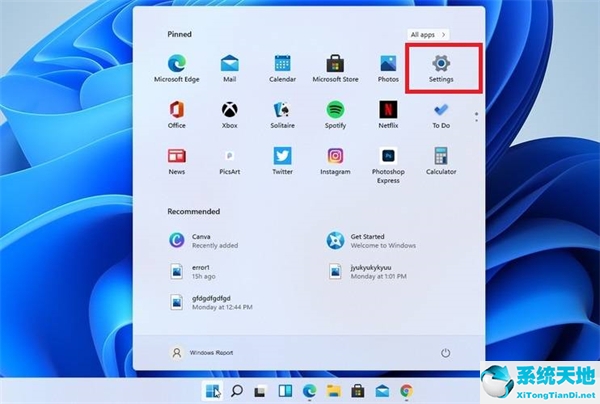Launch the Office app
This screenshot has width=600, height=404.
click(176, 115)
